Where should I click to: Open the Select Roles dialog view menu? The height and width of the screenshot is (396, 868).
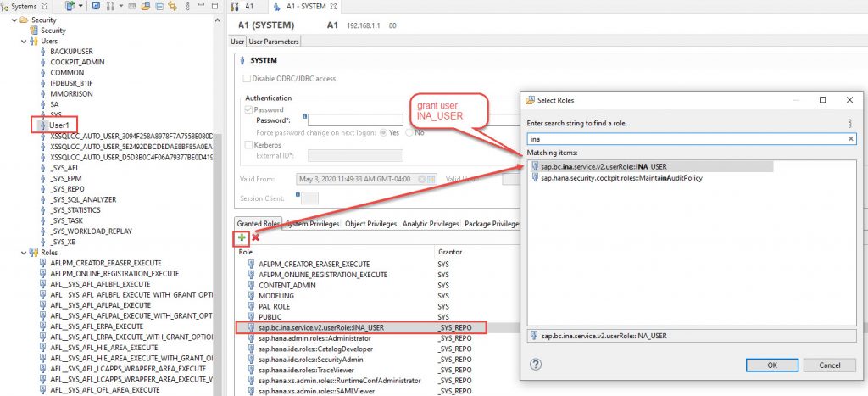[849, 124]
